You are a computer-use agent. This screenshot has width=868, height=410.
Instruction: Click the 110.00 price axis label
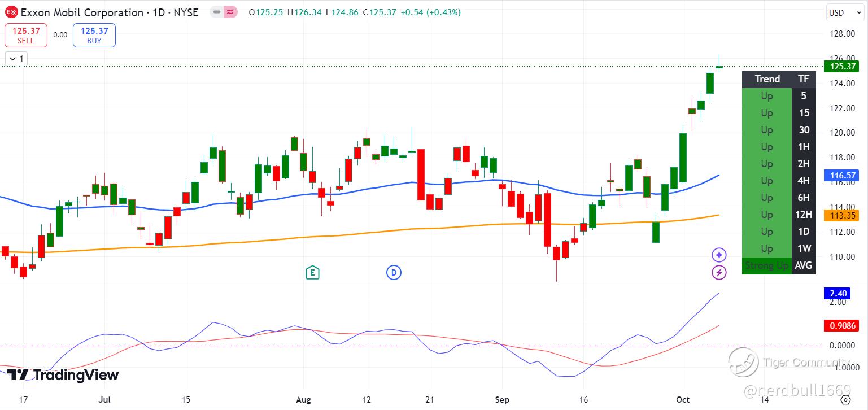842,256
